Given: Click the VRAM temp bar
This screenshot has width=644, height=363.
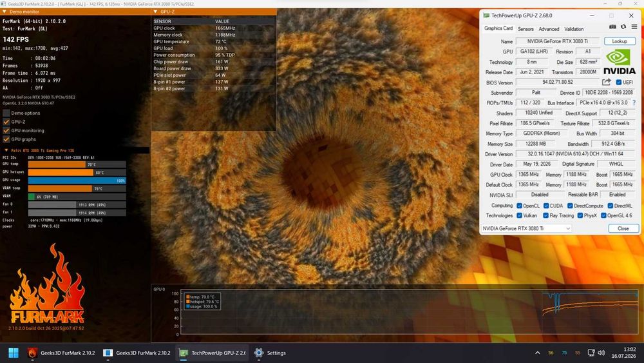Looking at the screenshot, I should point(77,189).
